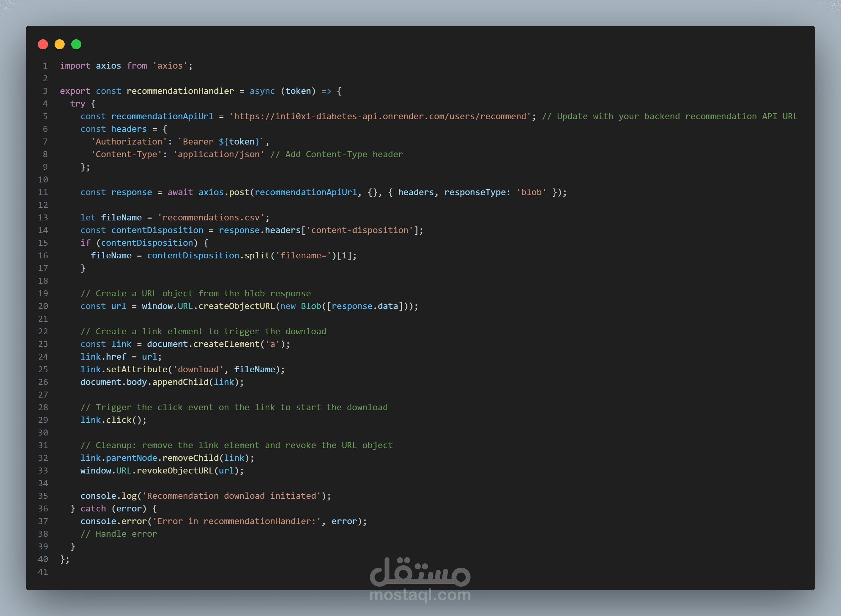Click the API URL string on line 5
This screenshot has width=841, height=616.
(380, 116)
